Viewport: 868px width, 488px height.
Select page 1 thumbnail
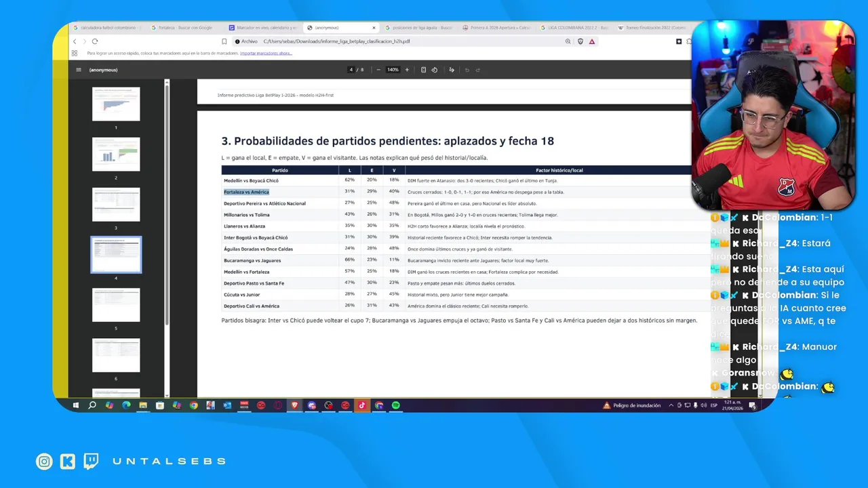[116, 104]
